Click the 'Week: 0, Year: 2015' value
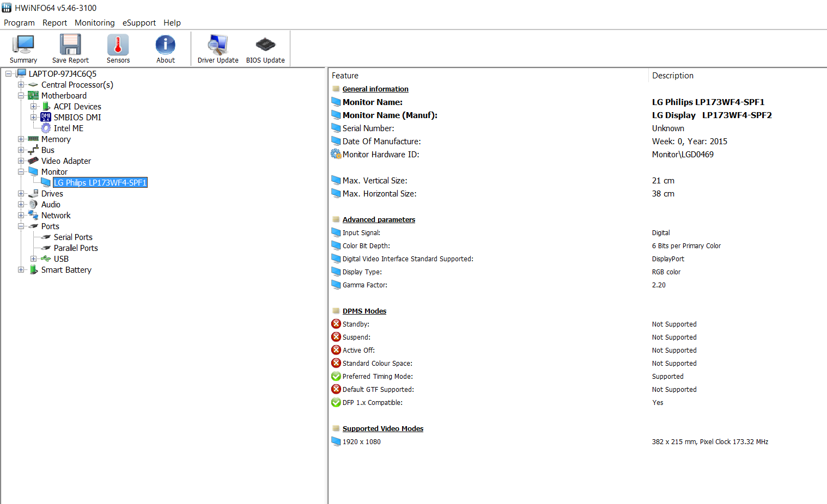This screenshot has height=504, width=827. (690, 141)
